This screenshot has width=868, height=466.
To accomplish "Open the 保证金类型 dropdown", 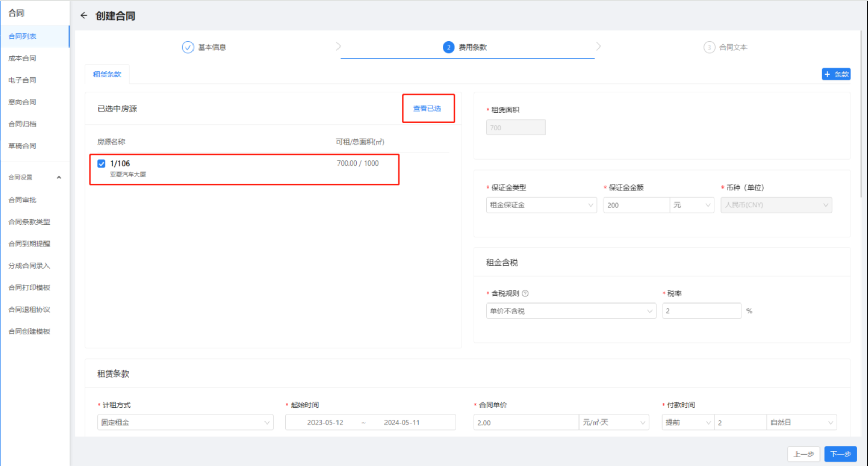I will (541, 205).
